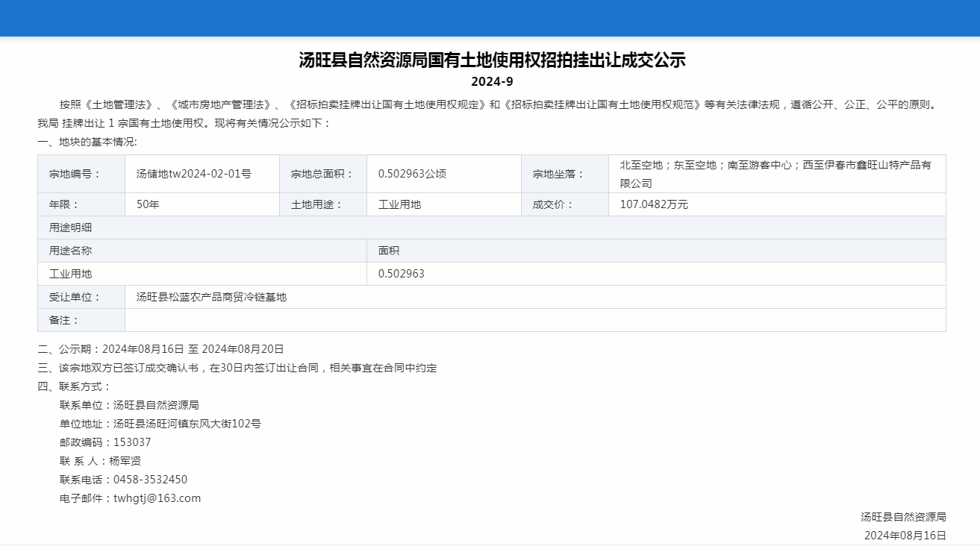Select 工业用地 under 用途名称 column
The image size is (980, 549).
[x=70, y=274]
